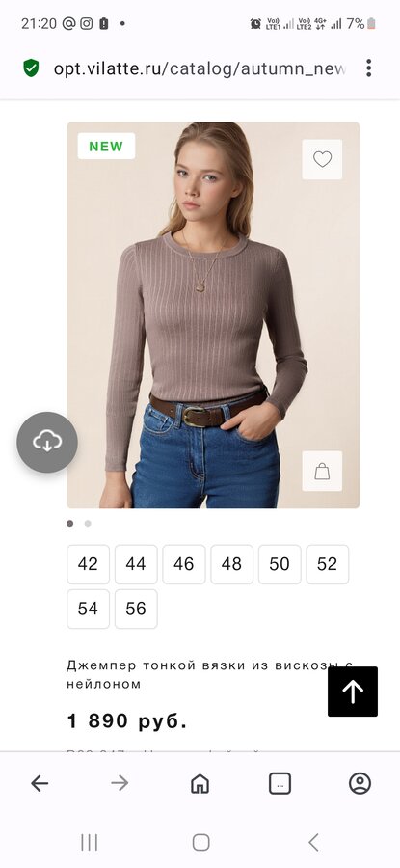This screenshot has height=868, width=400.
Task: Tap the green security shield icon
Action: point(31,68)
